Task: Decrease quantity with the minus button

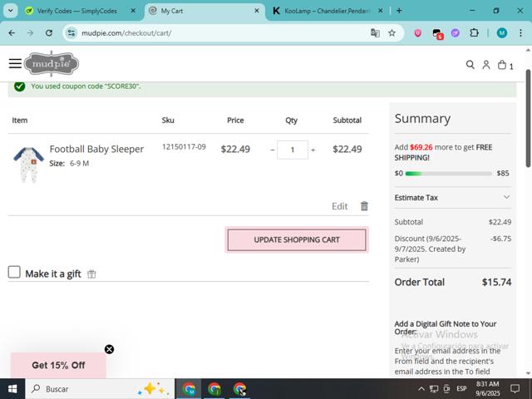Action: 272,150
